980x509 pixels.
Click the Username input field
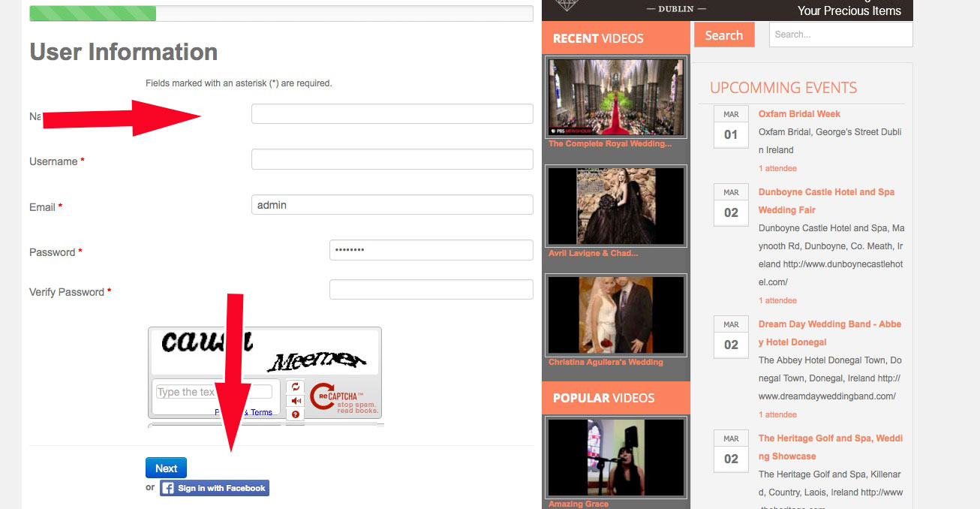click(392, 159)
